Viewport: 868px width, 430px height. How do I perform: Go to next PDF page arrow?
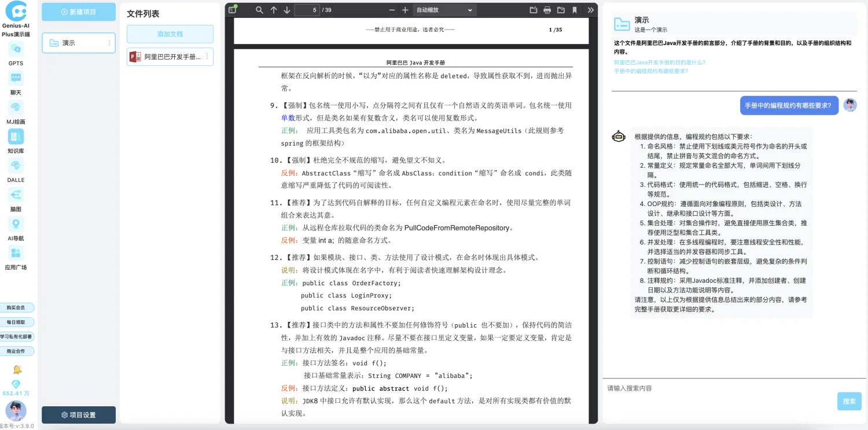pos(287,10)
